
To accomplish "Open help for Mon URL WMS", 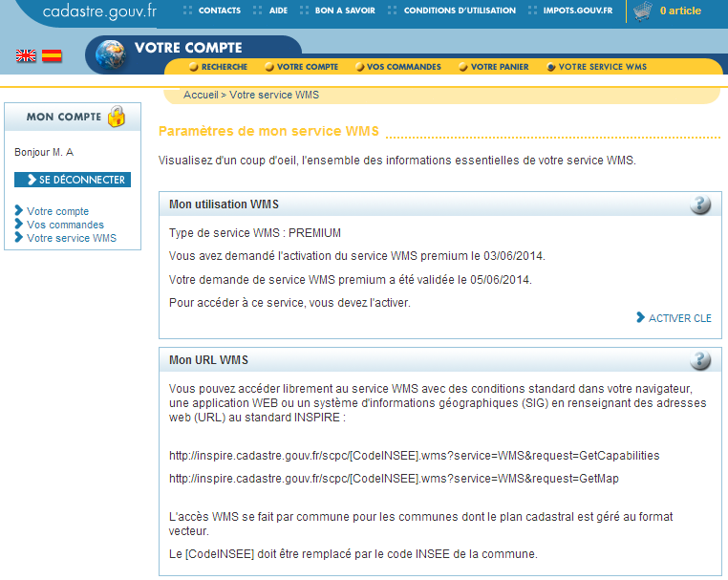I will coord(700,360).
